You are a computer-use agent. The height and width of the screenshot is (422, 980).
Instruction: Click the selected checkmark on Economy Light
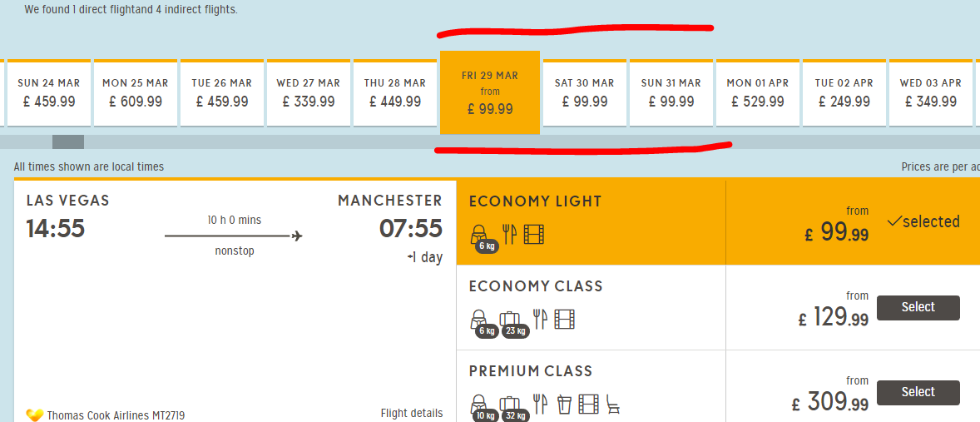[x=894, y=221]
